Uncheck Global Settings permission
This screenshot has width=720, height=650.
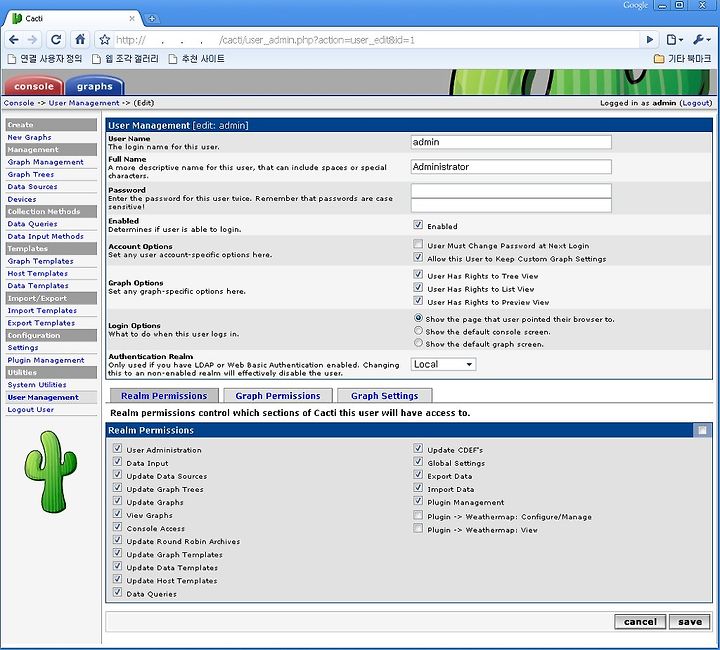tap(418, 461)
